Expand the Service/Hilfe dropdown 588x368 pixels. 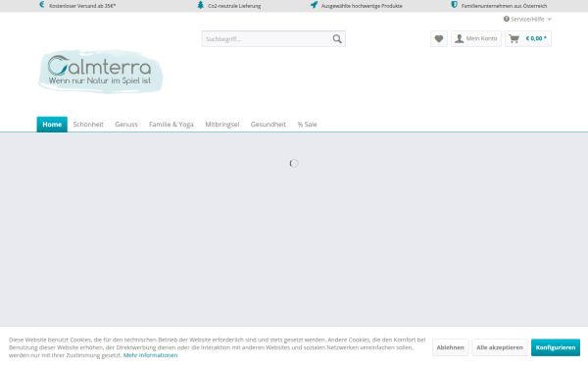527,19
